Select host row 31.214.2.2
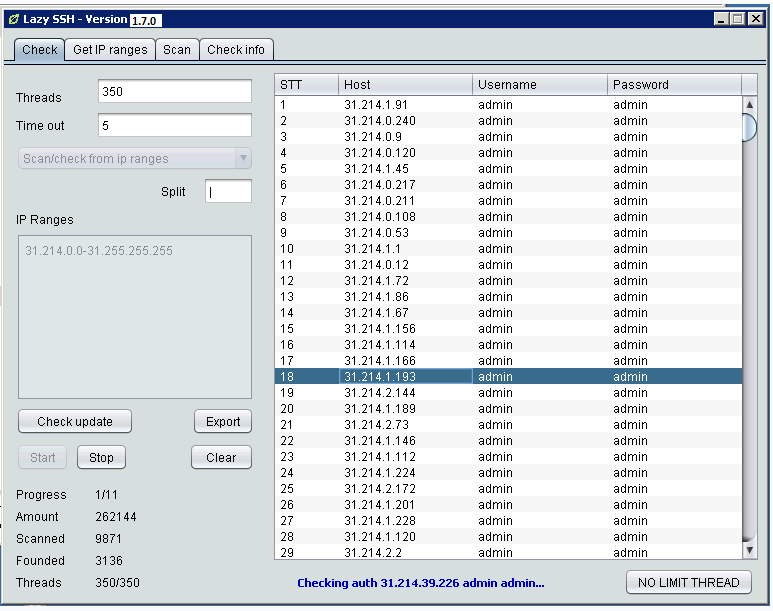 508,552
